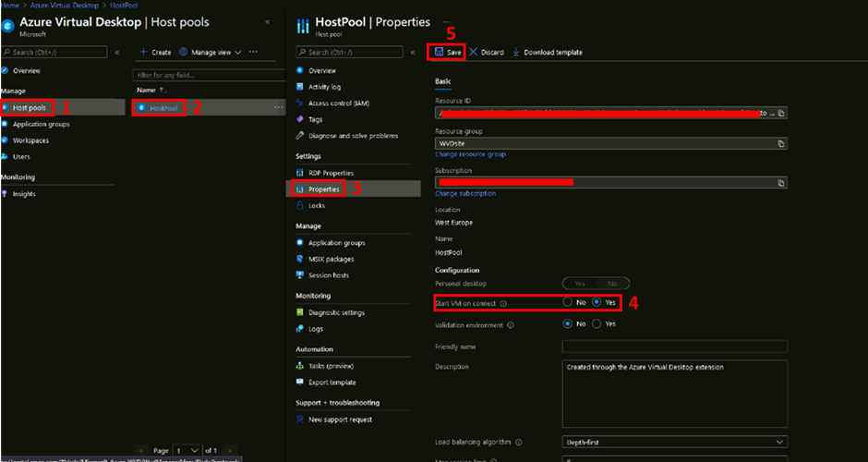Collapse the Azure Virtual Desktop blade with the double chevron
The width and height of the screenshot is (868, 462).
coord(268,22)
